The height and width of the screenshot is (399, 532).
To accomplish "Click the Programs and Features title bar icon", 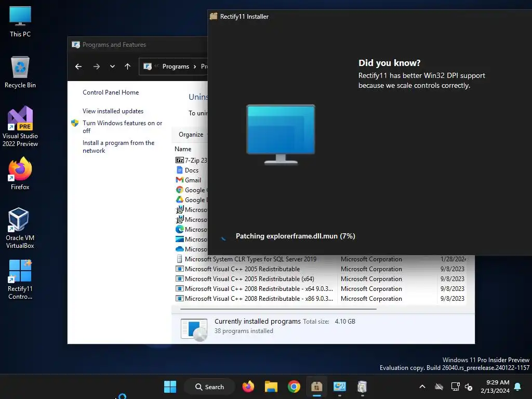I will [76, 45].
